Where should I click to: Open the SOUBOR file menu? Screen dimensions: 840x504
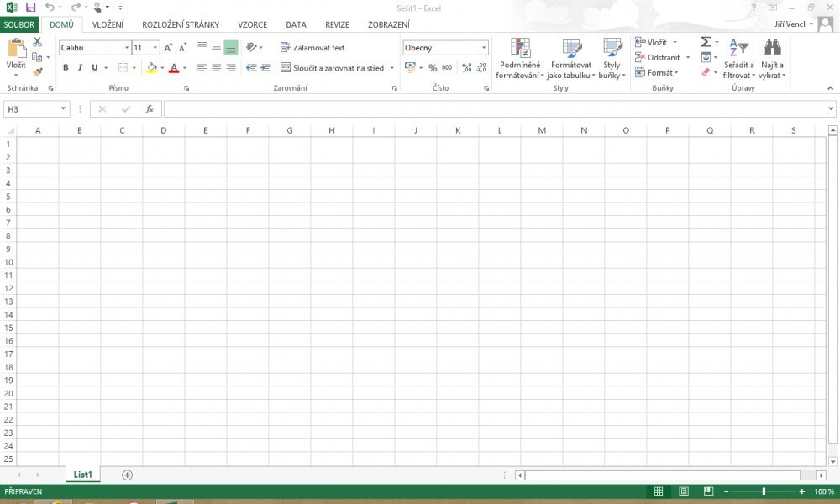pos(18,24)
